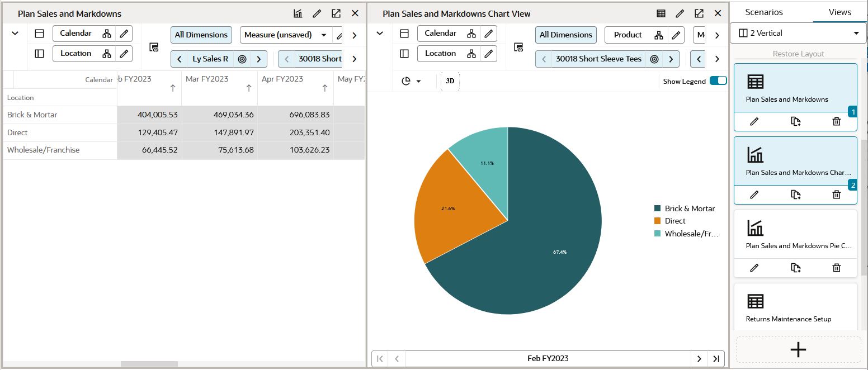Go to next product after 30018 Short Sleeve Tees
This screenshot has width=868, height=370.
pyautogui.click(x=671, y=59)
